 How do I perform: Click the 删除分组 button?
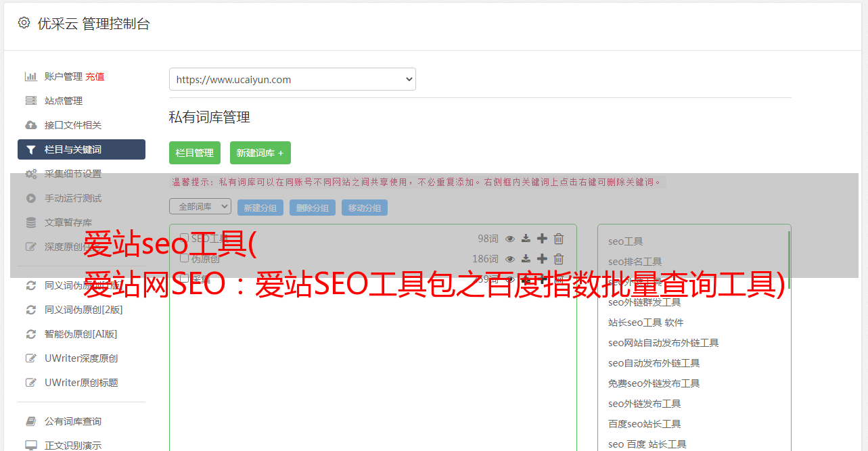[313, 208]
